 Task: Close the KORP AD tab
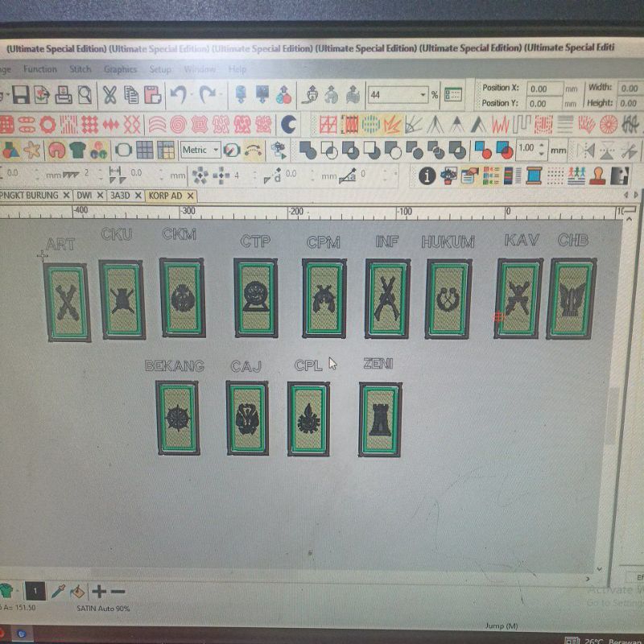pos(191,196)
